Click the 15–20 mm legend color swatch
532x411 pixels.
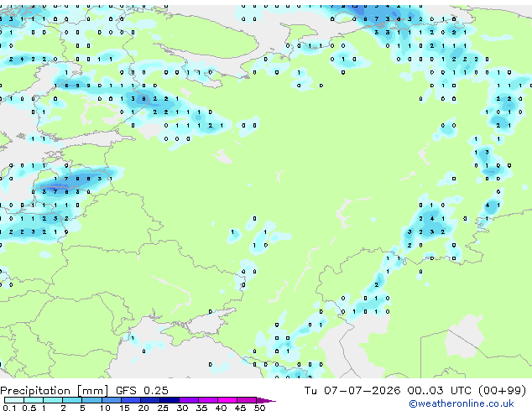coord(130,400)
